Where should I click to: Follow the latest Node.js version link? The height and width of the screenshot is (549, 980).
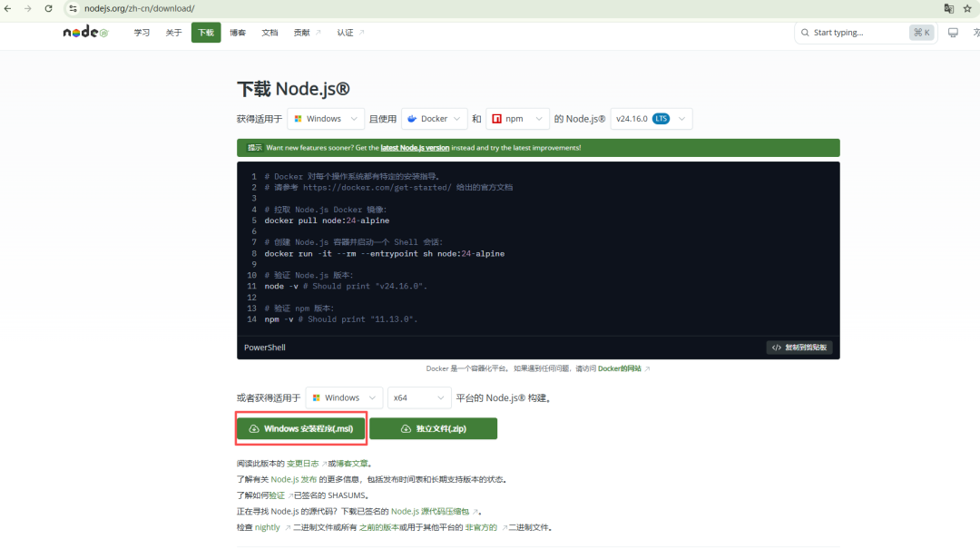point(415,148)
